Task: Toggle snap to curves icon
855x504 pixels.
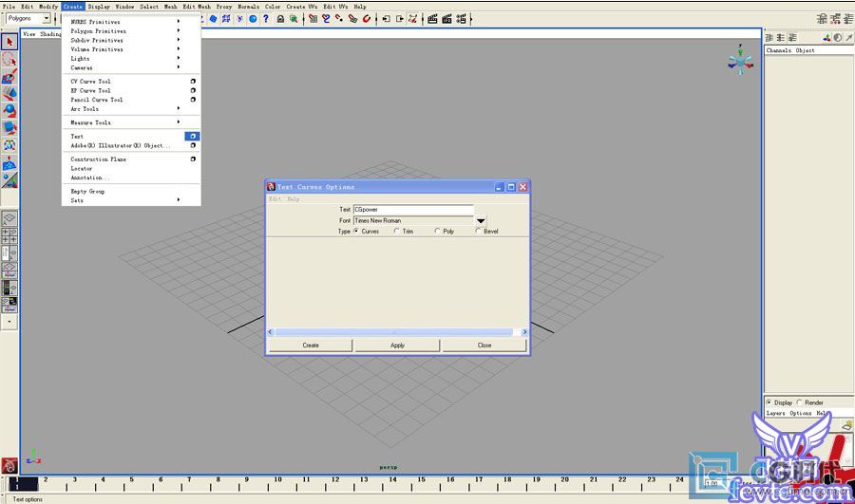Action: [326, 19]
